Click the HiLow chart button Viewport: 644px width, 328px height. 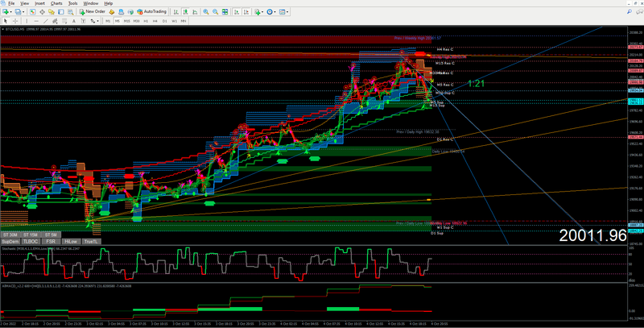[x=71, y=241]
